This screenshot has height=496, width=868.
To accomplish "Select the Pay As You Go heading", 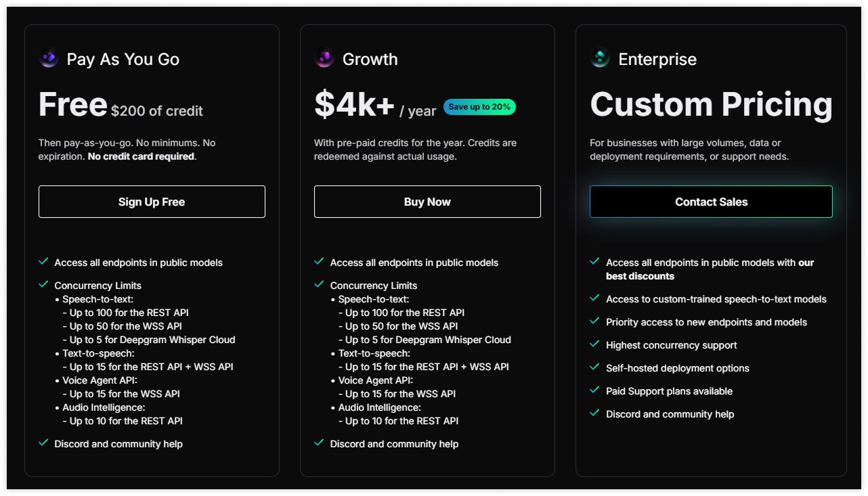I will click(x=123, y=60).
